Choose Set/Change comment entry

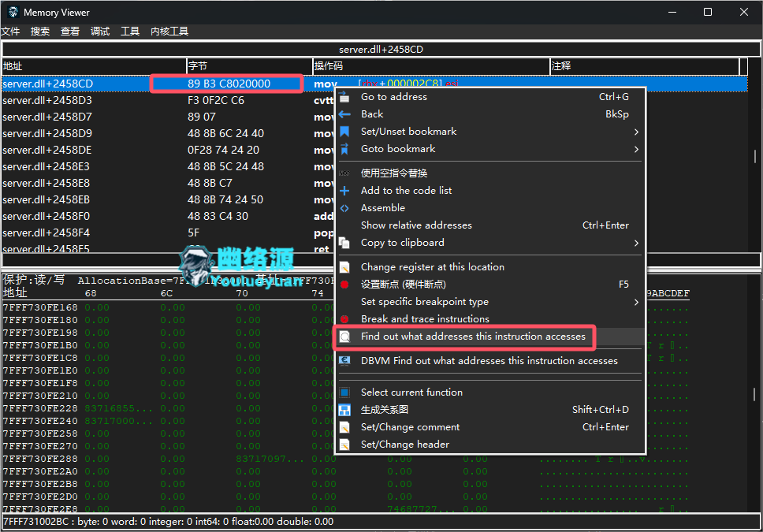[410, 427]
